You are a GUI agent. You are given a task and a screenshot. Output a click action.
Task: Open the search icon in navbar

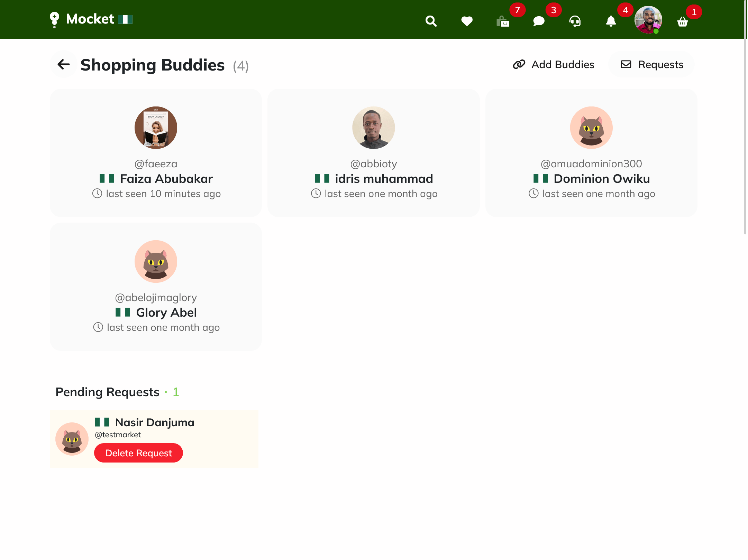(431, 21)
